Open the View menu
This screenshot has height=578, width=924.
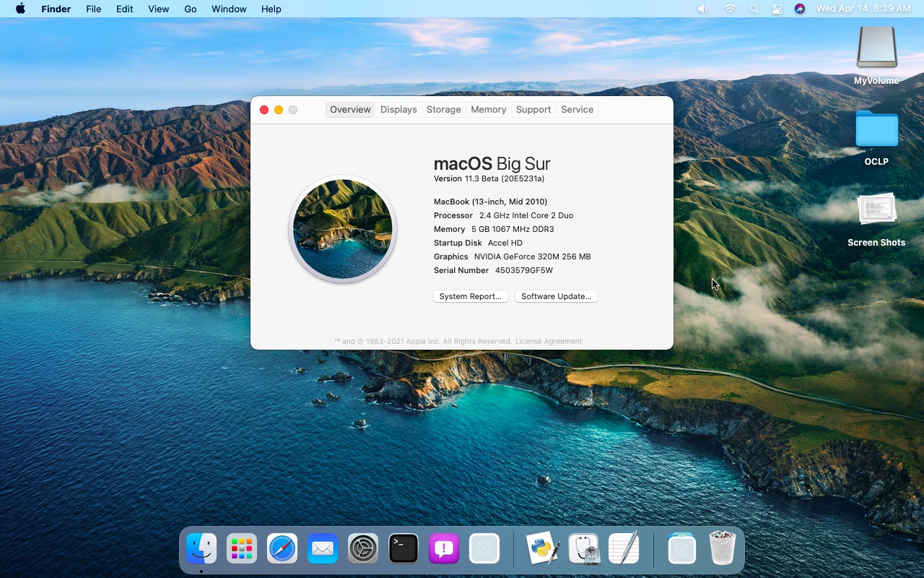(158, 9)
